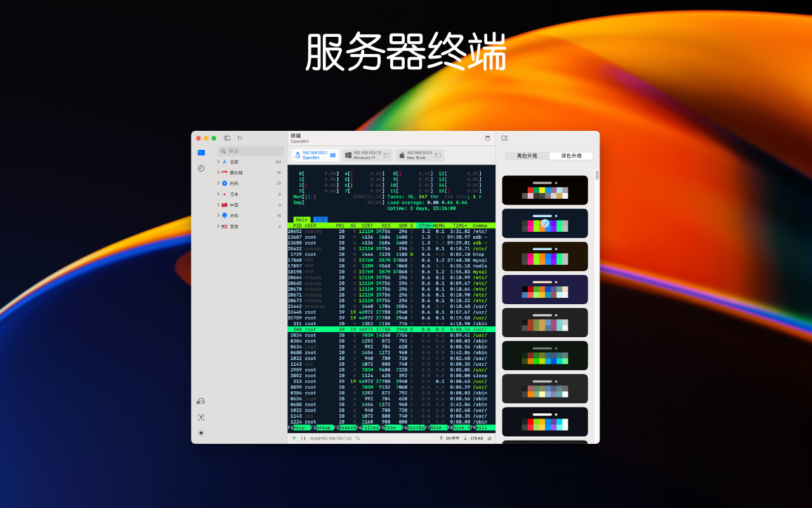Click the brightness sun icon in left rail
The width and height of the screenshot is (812, 508).
(x=201, y=432)
